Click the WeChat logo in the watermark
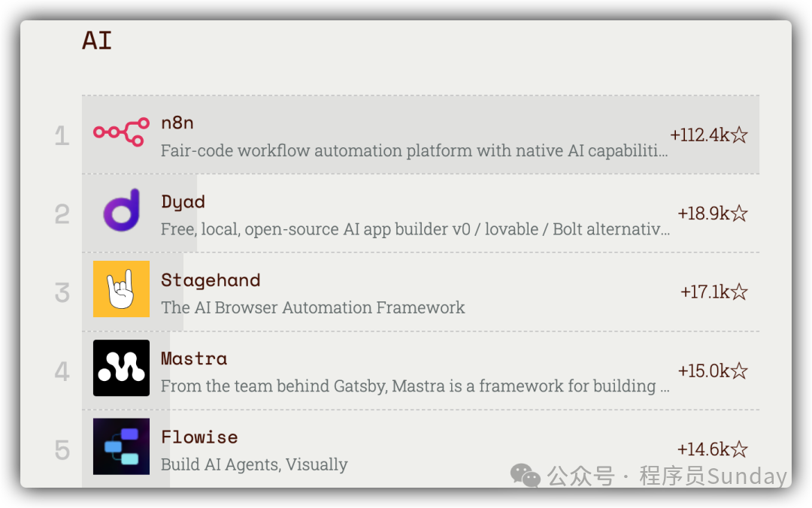Screen dimensions: 812x508 [525, 476]
